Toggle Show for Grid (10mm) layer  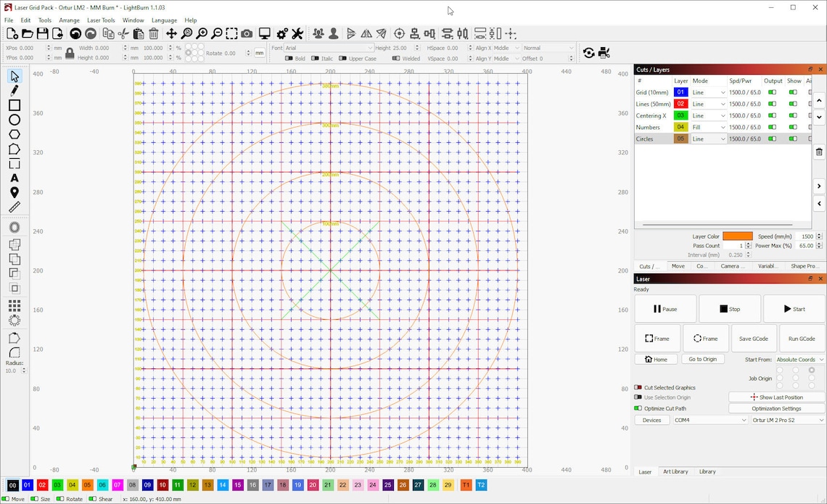pyautogui.click(x=793, y=92)
